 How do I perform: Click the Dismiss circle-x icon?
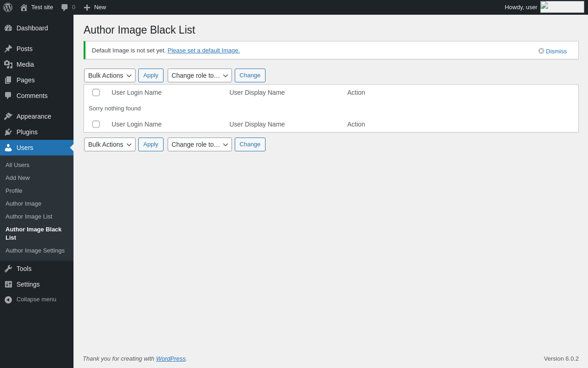(x=541, y=51)
